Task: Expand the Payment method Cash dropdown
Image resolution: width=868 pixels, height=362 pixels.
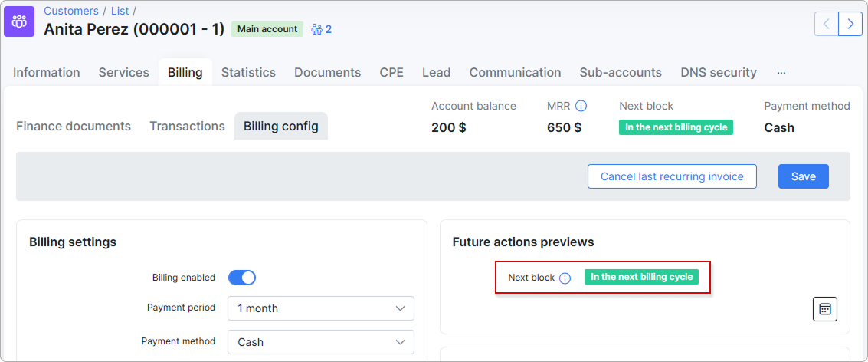Action: click(321, 342)
